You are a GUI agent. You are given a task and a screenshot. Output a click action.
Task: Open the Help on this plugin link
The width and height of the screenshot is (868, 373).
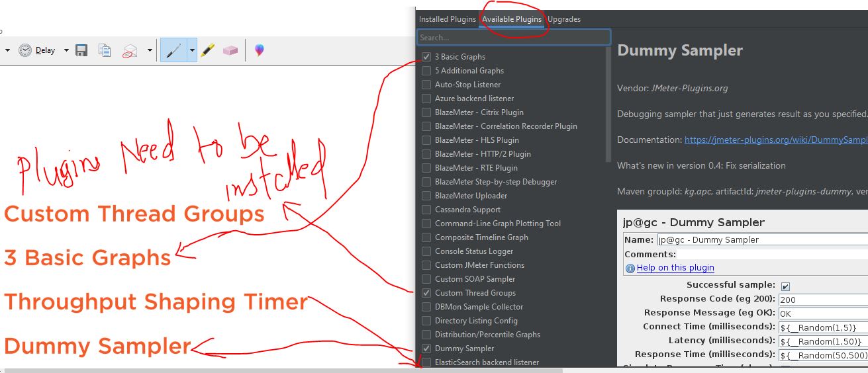click(x=675, y=268)
